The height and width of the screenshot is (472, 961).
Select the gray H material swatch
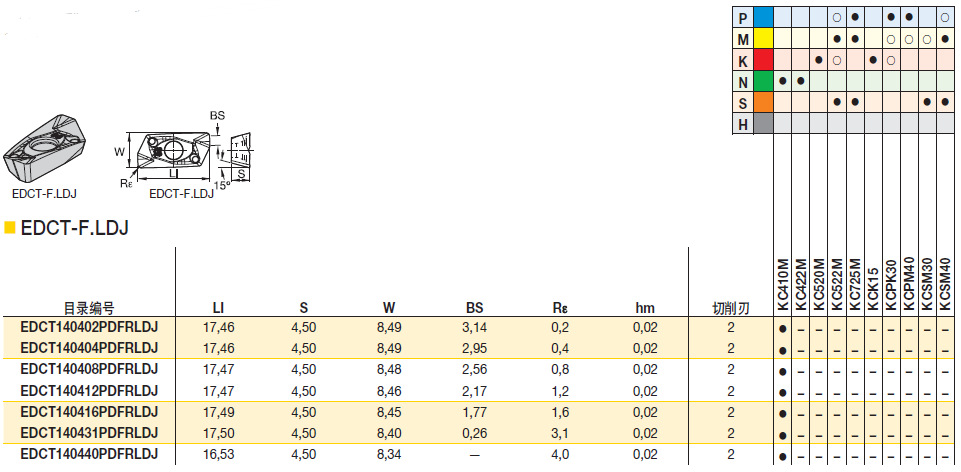click(x=763, y=123)
